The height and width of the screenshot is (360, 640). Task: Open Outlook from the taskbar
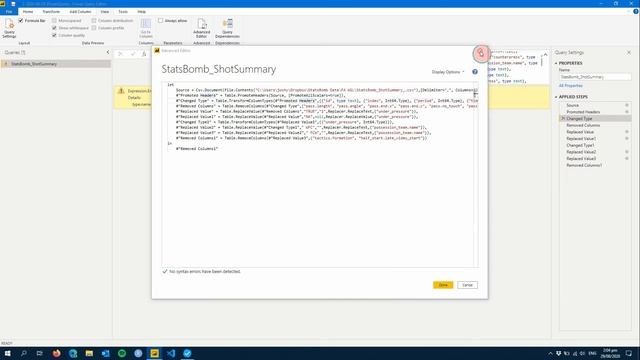pyautogui.click(x=105, y=353)
